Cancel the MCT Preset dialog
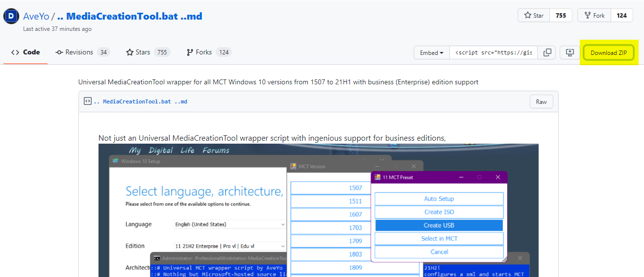Image resolution: width=644 pixels, height=277 pixels. 439,252
